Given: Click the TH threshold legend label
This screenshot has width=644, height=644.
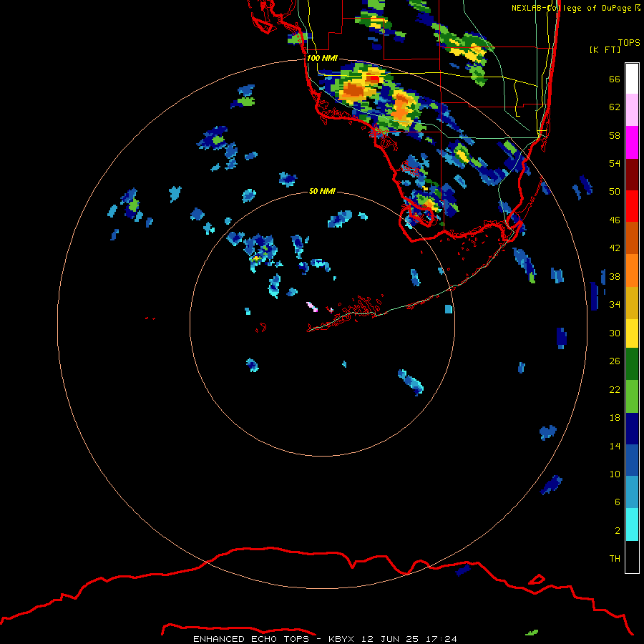Looking at the screenshot, I should (615, 559).
